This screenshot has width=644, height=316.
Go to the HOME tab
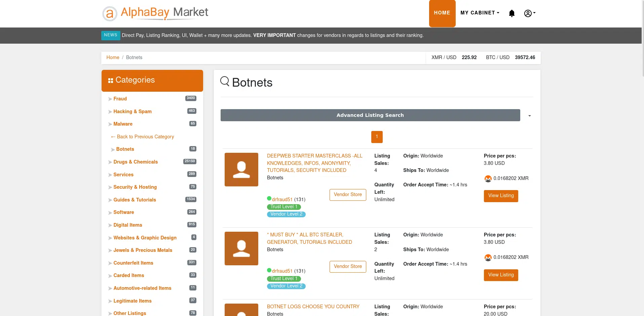click(x=442, y=13)
